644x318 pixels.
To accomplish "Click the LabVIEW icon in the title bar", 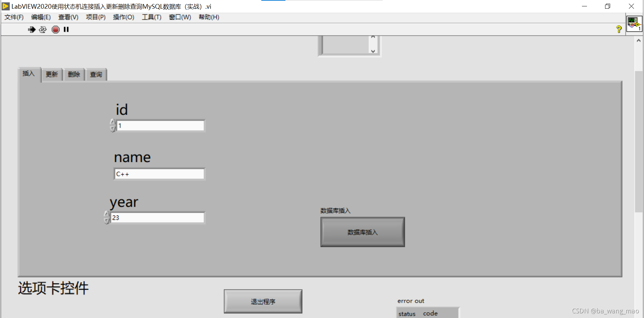I will coord(5,6).
